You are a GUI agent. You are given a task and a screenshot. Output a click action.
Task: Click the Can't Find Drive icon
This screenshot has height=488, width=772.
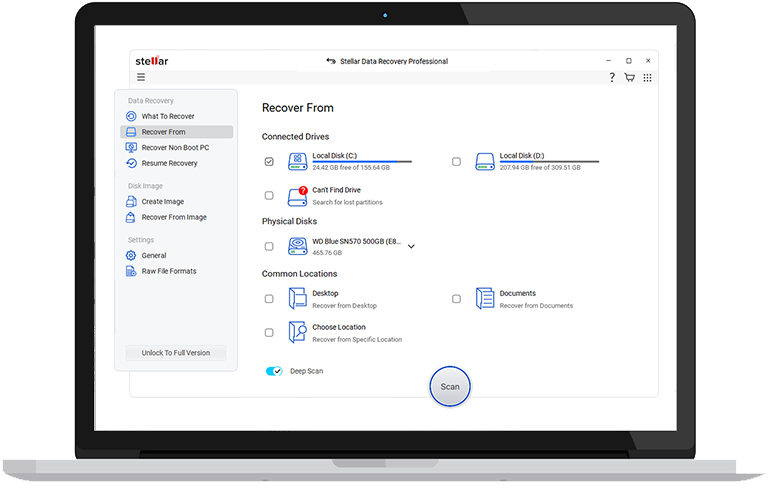pyautogui.click(x=297, y=196)
